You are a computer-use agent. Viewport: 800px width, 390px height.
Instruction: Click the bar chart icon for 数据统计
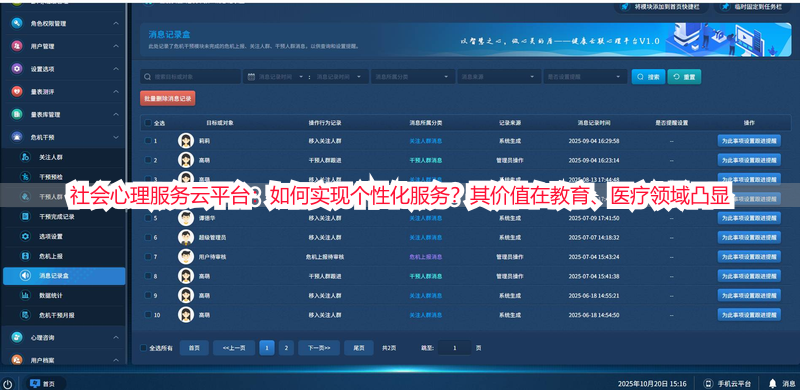coord(25,295)
